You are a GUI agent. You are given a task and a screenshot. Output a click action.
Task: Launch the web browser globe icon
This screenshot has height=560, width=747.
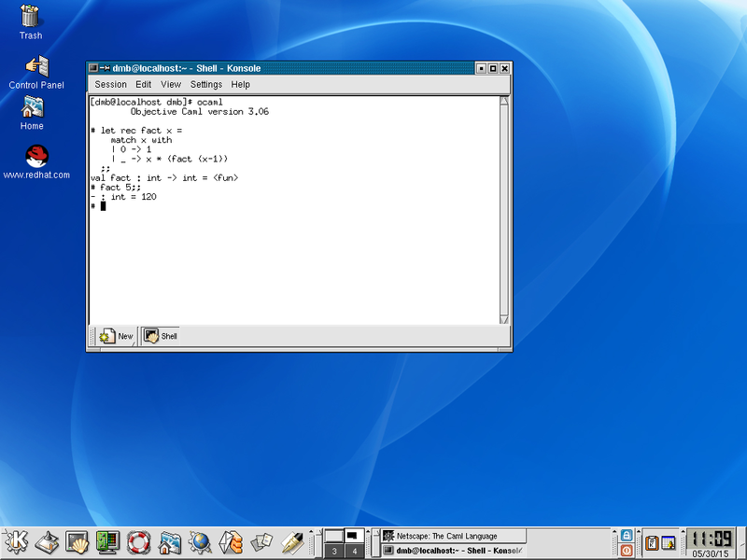pyautogui.click(x=200, y=542)
